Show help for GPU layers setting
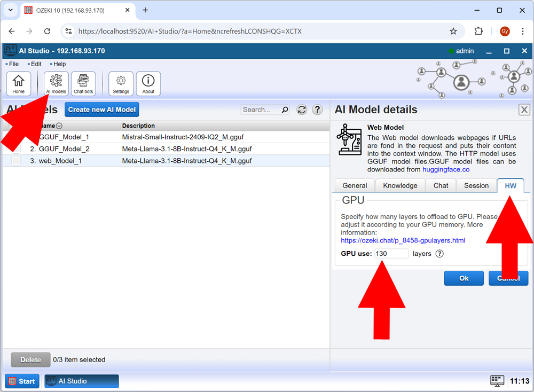Image resolution: width=534 pixels, height=392 pixels. 439,254
